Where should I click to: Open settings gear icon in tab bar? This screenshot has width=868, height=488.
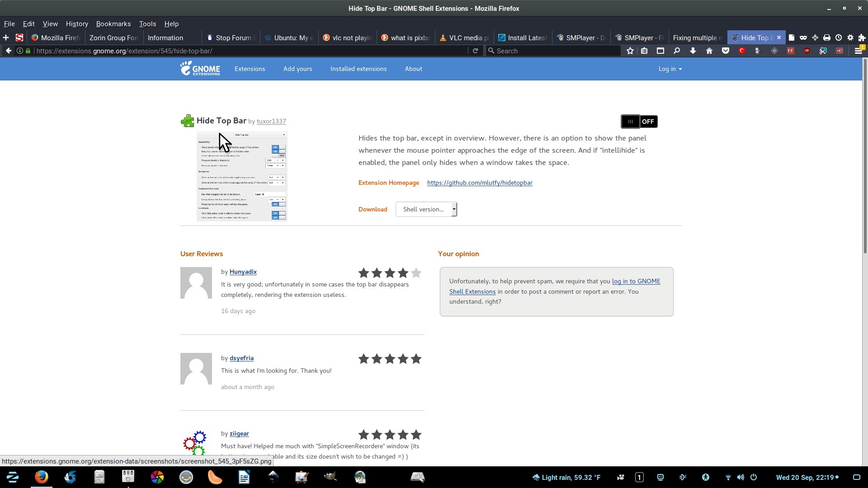850,38
